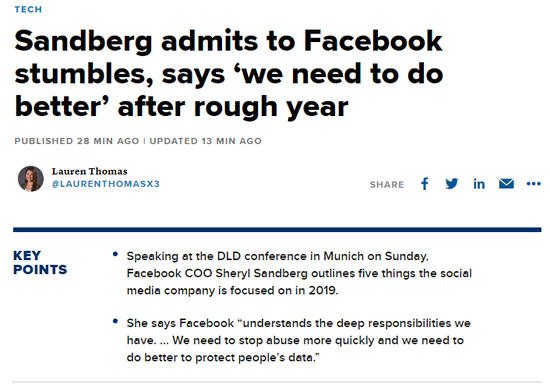Select the DLD conference key point text
550x391 pixels.
pyautogui.click(x=299, y=274)
